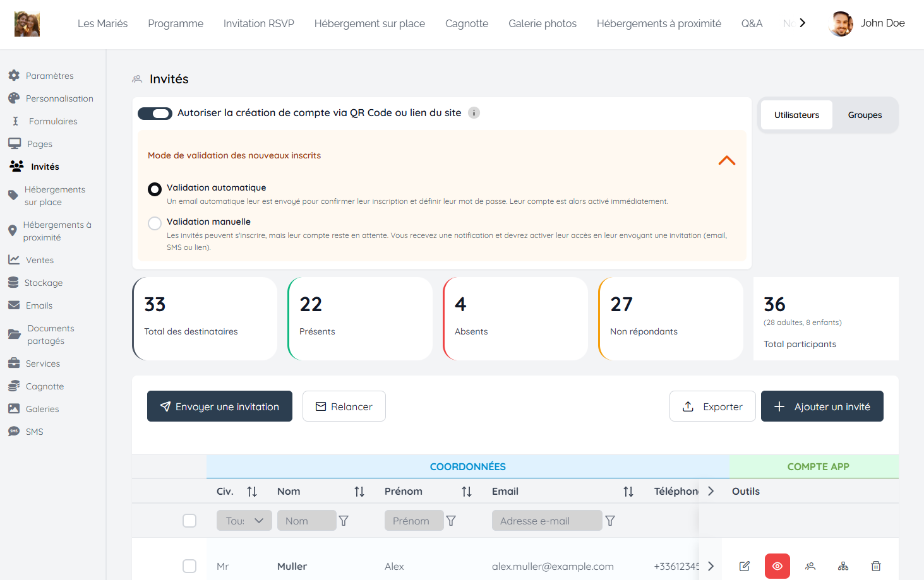Click the Prénom column filter funnel icon
924x580 pixels.
451,521
